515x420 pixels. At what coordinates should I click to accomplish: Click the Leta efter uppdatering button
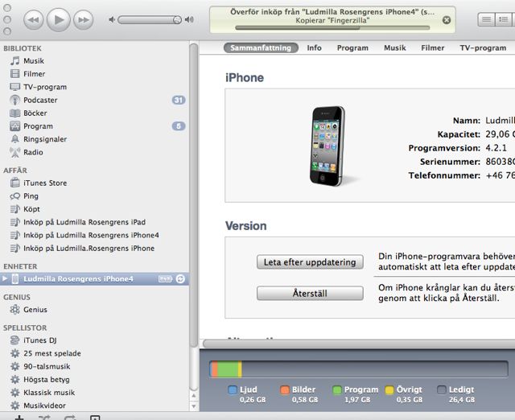click(310, 262)
